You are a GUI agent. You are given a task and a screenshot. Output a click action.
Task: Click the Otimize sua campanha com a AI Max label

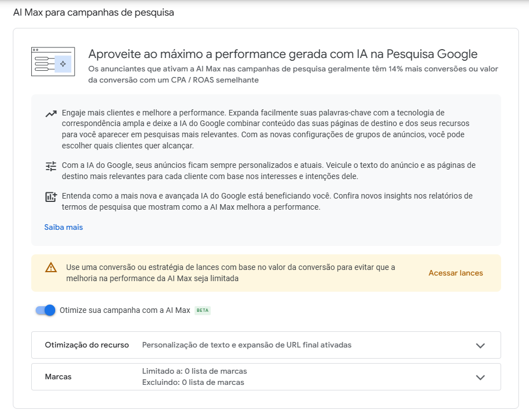coord(125,310)
